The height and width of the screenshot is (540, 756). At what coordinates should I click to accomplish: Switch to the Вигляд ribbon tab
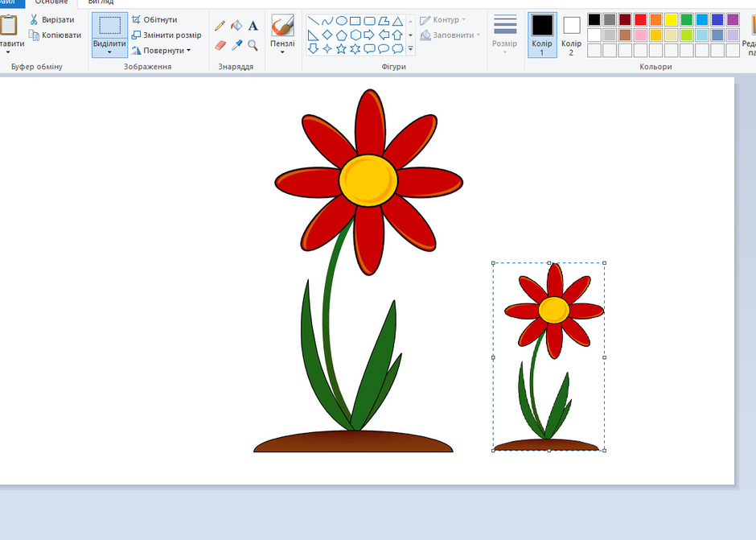tap(101, 2)
